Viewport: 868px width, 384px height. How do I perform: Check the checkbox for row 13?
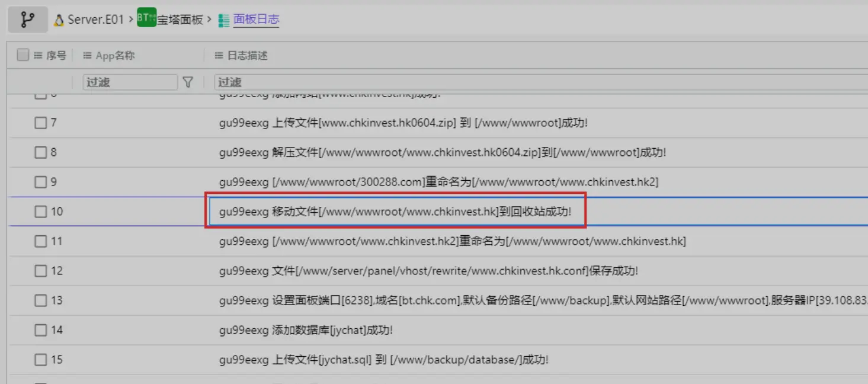pos(40,300)
